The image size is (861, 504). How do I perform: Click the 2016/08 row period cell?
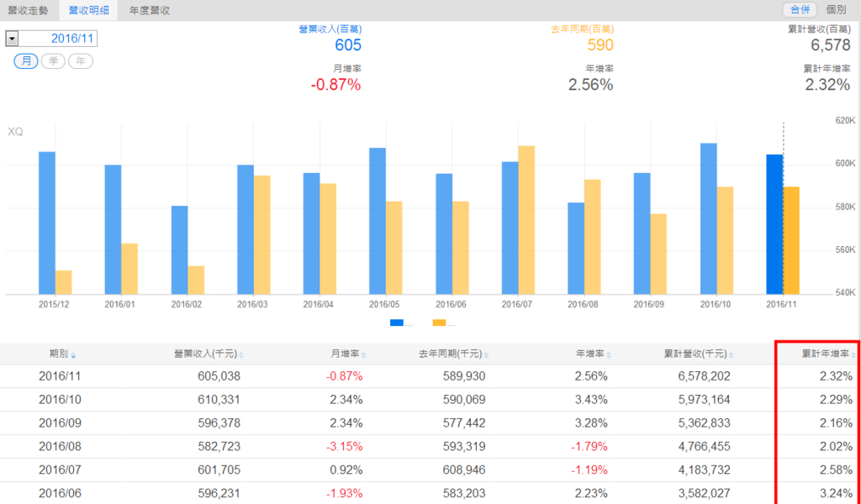pyautogui.click(x=60, y=446)
